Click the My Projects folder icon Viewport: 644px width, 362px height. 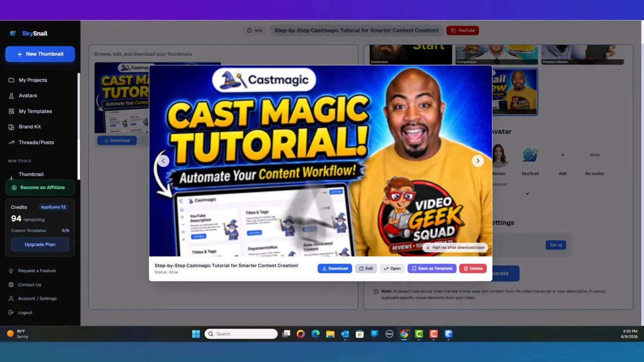coord(12,80)
